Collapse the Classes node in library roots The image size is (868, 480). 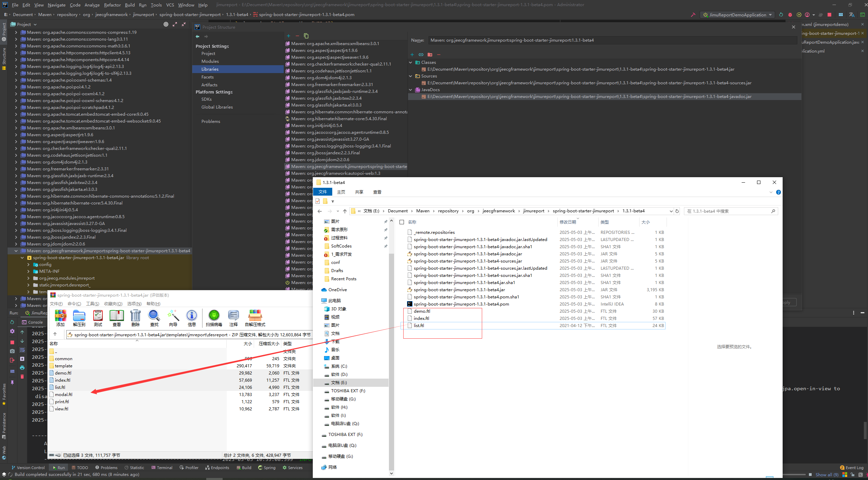point(410,62)
